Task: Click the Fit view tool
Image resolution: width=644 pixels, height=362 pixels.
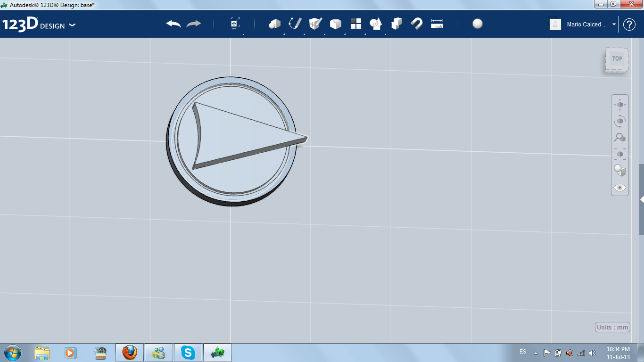Action: (x=620, y=154)
